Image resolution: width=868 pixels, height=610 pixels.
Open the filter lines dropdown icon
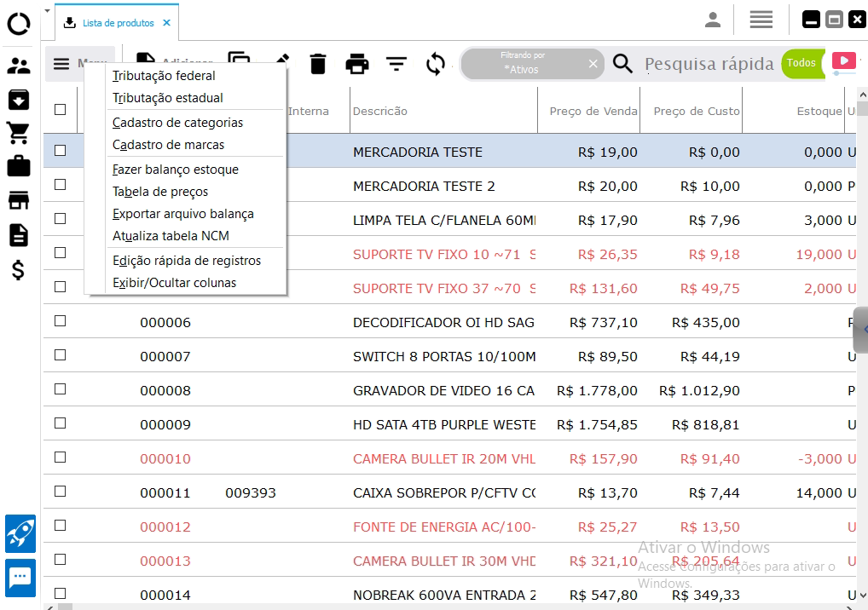(396, 64)
